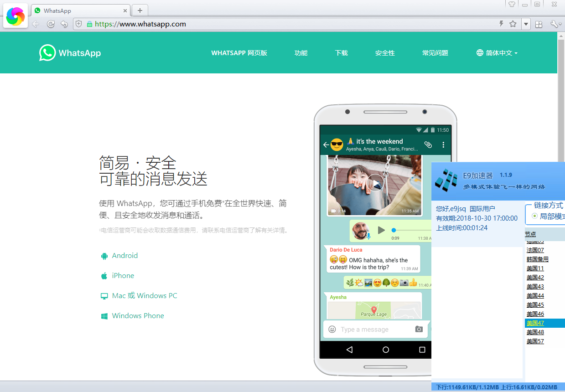Click the WhatsApp green logo in navbar

click(47, 52)
